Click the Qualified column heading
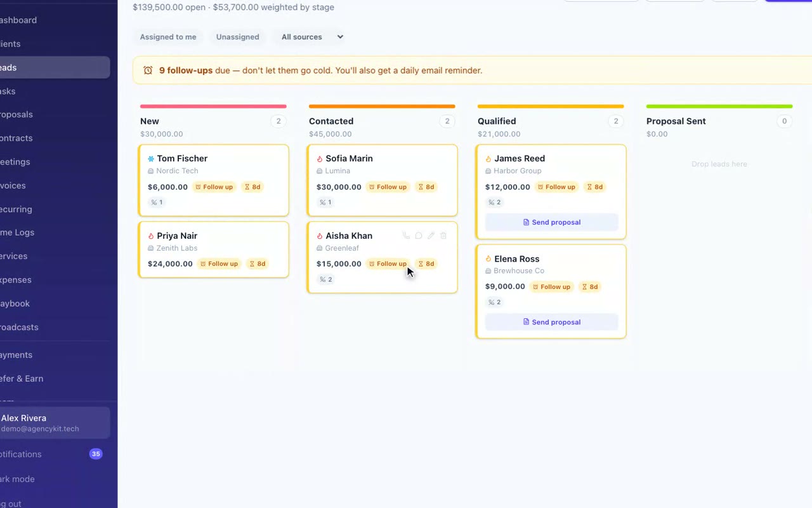 coord(497,121)
